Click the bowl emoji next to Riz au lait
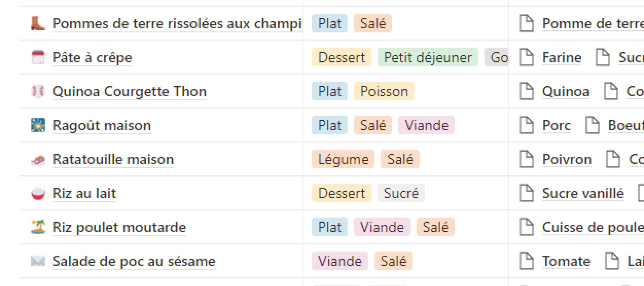This screenshot has width=644, height=286. tap(38, 193)
